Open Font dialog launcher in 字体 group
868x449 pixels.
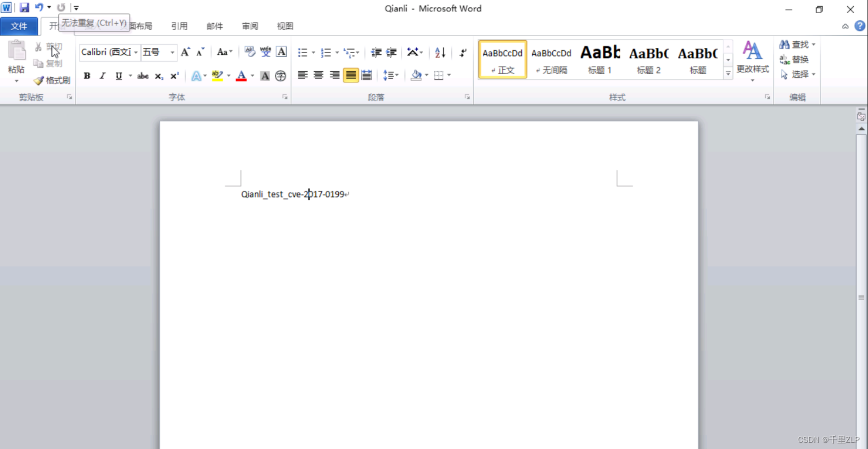(285, 97)
